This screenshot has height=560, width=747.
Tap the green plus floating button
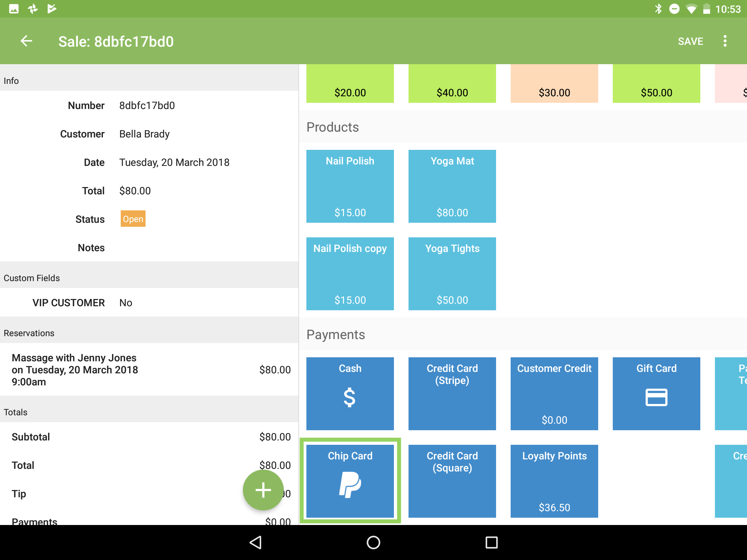(x=263, y=490)
